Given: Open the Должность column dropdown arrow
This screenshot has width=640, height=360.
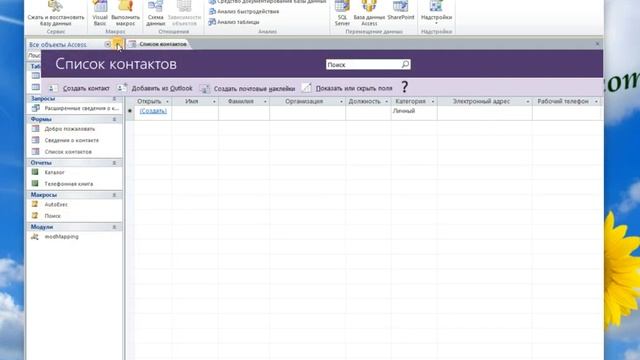Looking at the screenshot, I should tap(387, 102).
